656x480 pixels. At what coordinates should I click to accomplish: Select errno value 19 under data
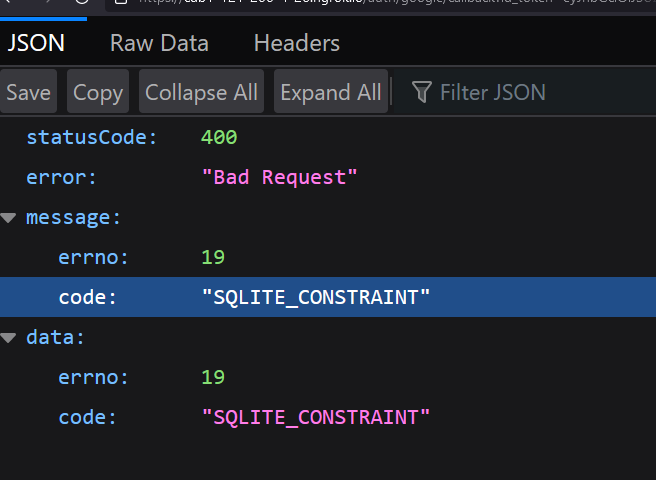tap(213, 377)
